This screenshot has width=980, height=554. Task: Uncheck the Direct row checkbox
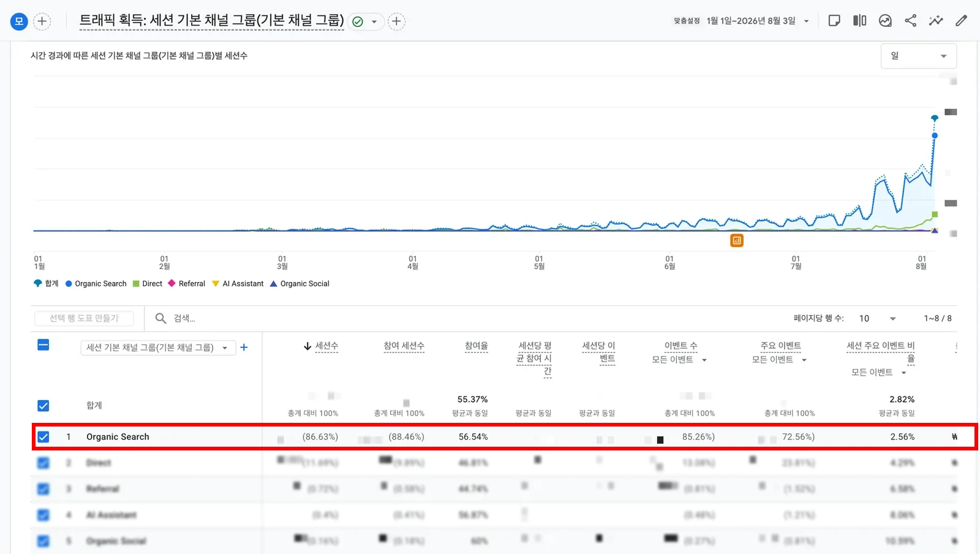[x=43, y=463]
